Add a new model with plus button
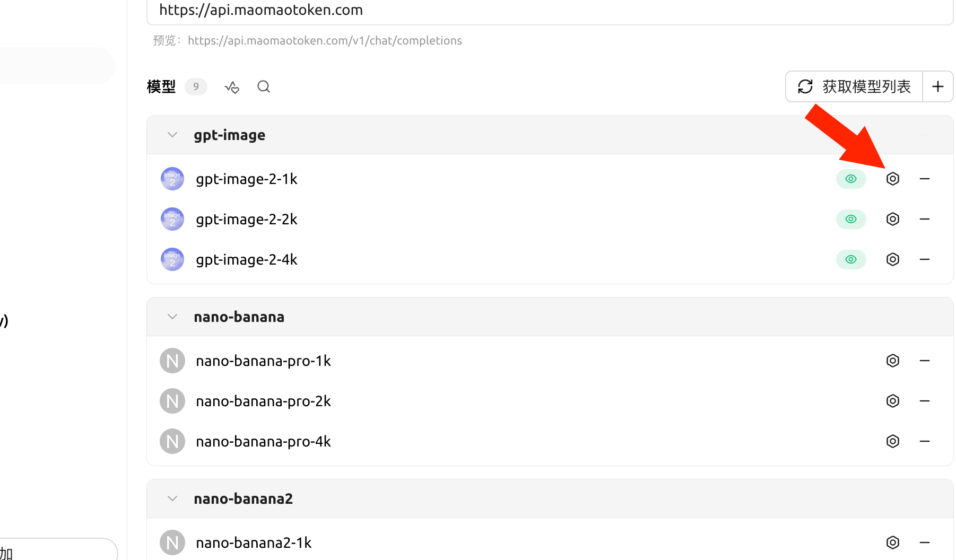The image size is (956, 560). [938, 86]
